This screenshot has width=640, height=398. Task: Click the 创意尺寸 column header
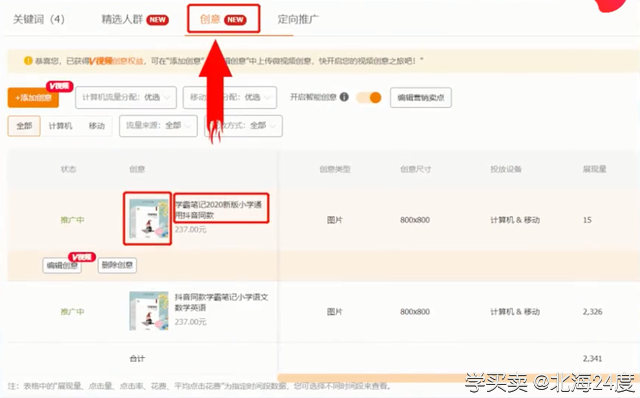point(415,169)
